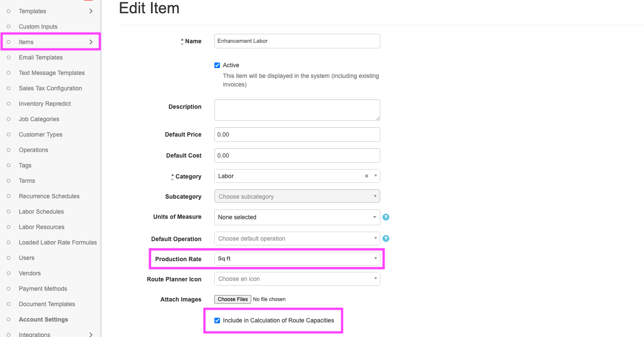This screenshot has height=337, width=644.
Task: Open Labor Schedules from sidebar
Action: click(x=41, y=212)
